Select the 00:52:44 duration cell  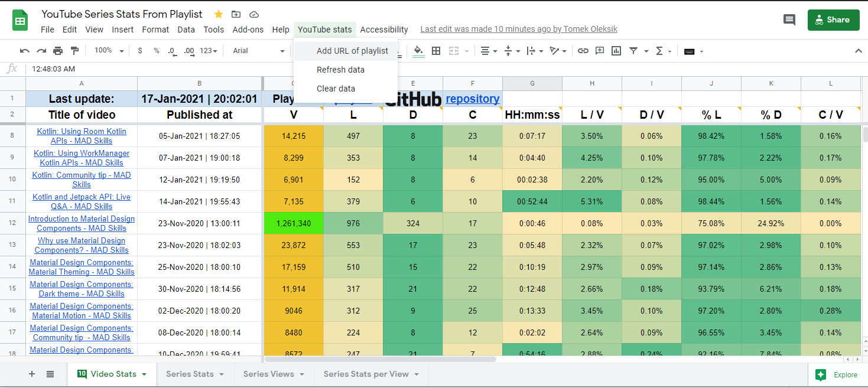point(532,201)
